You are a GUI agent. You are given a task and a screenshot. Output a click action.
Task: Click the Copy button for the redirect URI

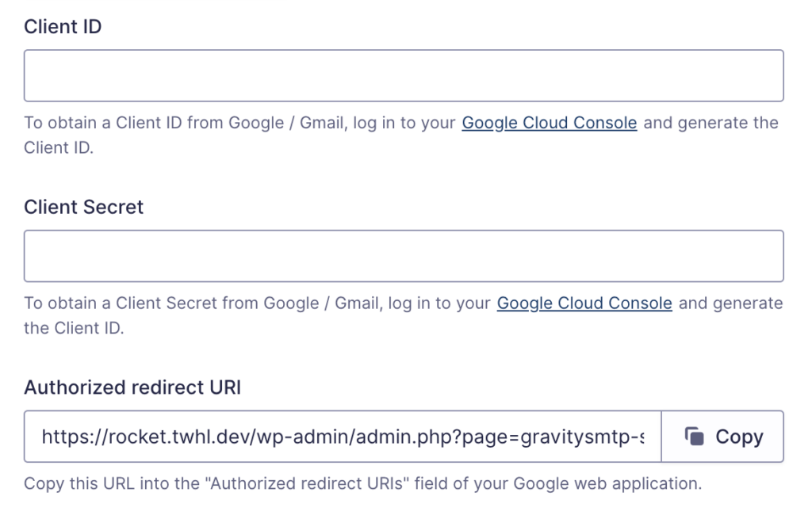(722, 436)
